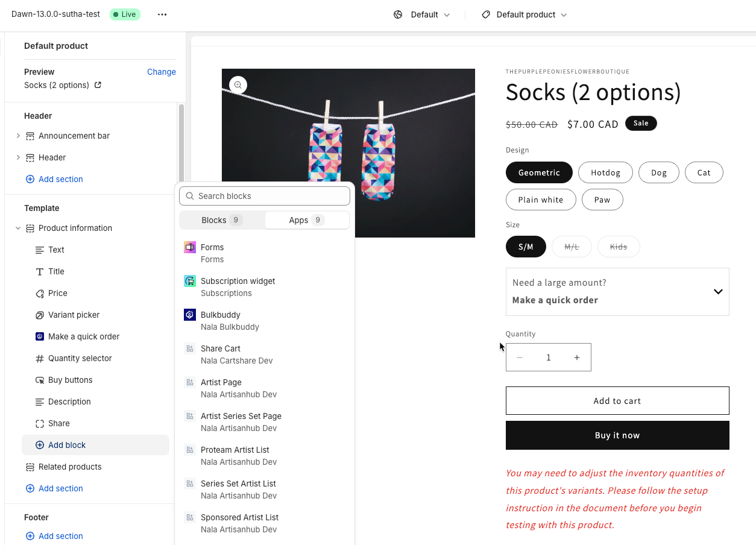
Task: Click the Variant picker block icon
Action: pos(40,315)
